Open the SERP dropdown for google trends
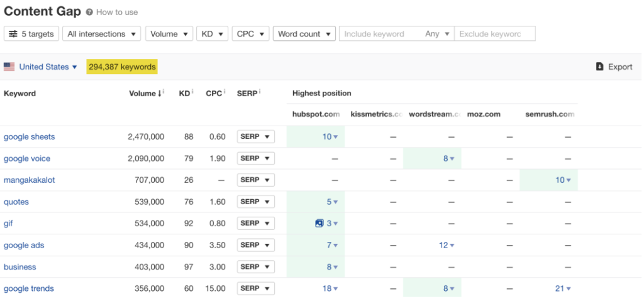Image resolution: width=644 pixels, height=306 pixels. [255, 288]
